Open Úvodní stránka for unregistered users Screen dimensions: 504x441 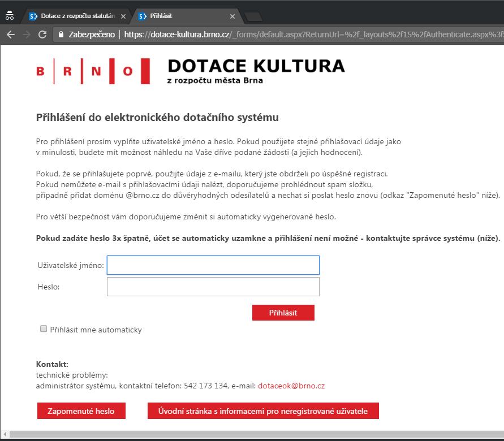[x=263, y=411]
